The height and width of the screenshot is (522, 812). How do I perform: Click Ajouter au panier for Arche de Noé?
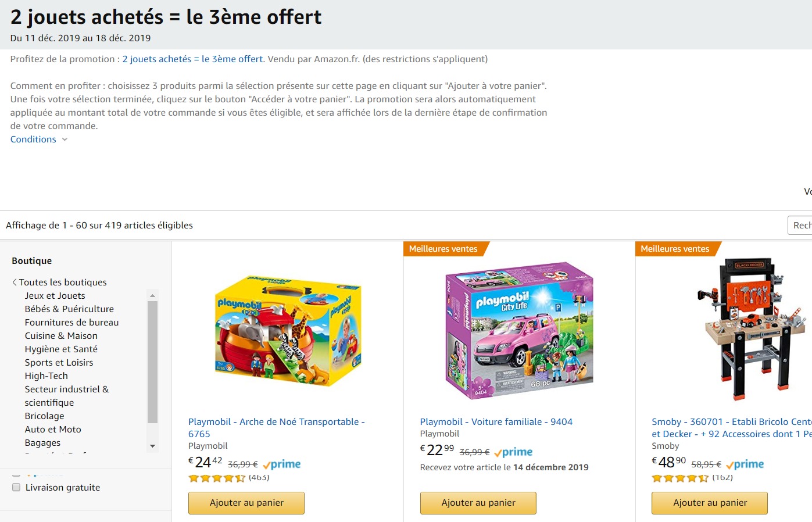(246, 503)
